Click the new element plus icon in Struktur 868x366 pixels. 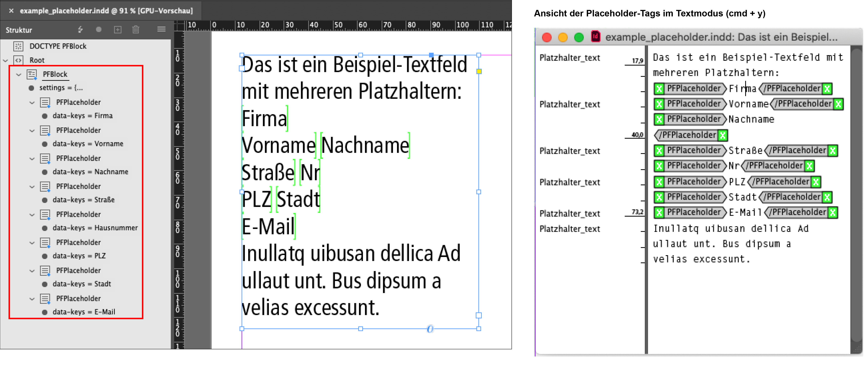118,30
